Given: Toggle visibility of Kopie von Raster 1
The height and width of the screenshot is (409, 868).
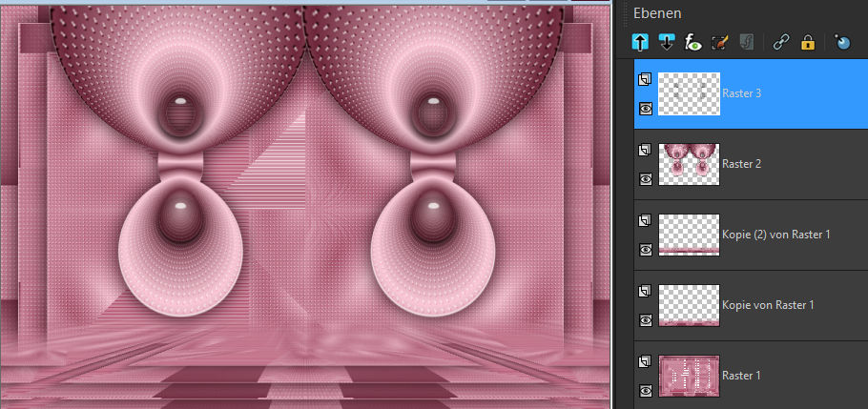Looking at the screenshot, I should pyautogui.click(x=646, y=320).
